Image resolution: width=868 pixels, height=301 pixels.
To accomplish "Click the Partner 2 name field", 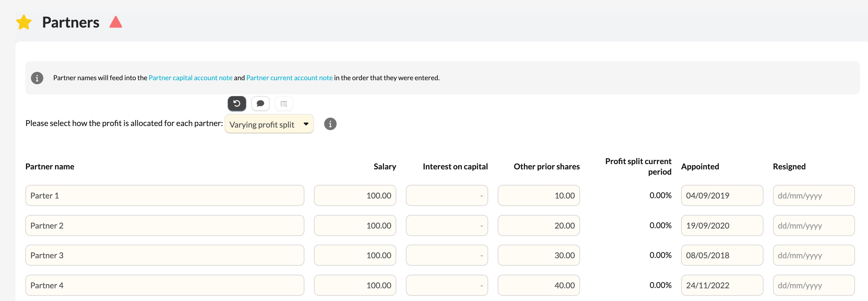I will pos(165,225).
